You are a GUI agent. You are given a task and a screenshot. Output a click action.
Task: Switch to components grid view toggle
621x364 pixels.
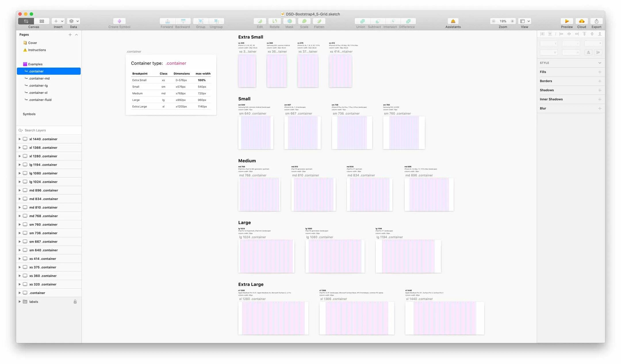point(42,21)
